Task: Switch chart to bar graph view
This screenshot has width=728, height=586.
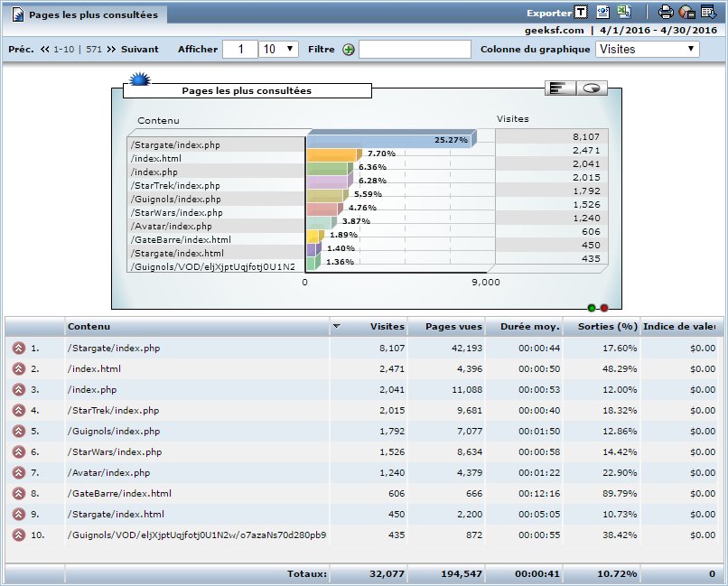Action: point(560,88)
